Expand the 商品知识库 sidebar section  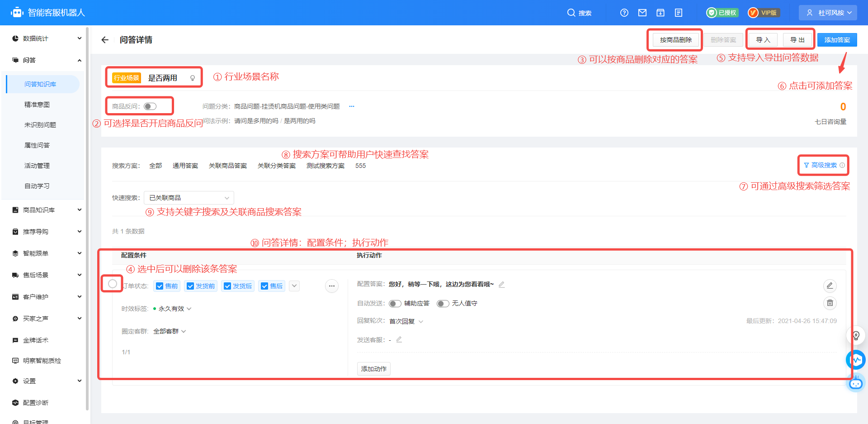point(80,210)
